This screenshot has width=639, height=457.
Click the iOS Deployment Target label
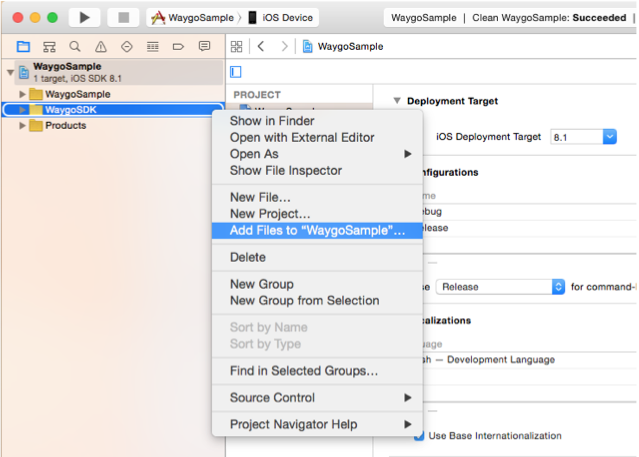[488, 137]
